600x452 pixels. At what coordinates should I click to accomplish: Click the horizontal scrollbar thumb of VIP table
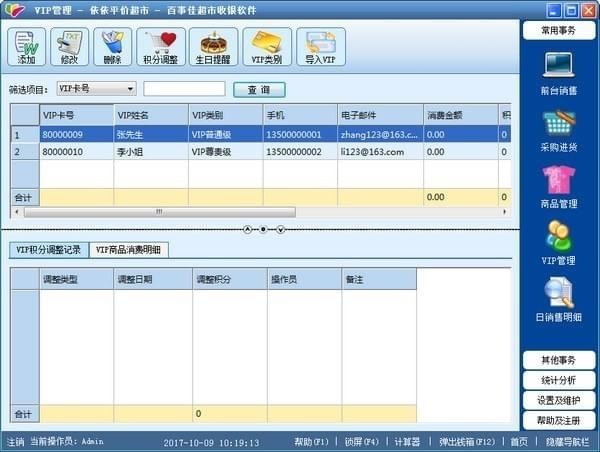pos(160,212)
